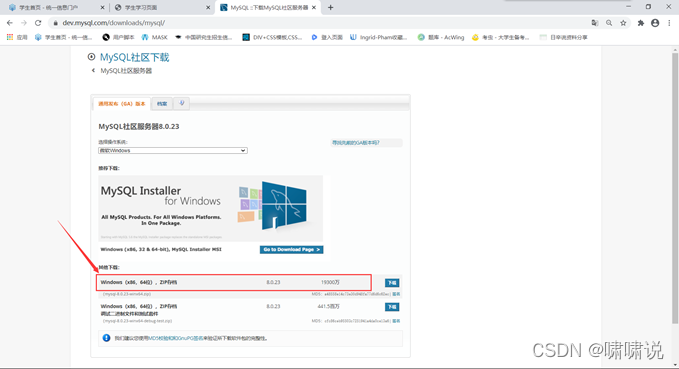Screen dimensions: 679x369
Task: Open the DIV+CSS模板 bookmark
Action: click(x=272, y=37)
